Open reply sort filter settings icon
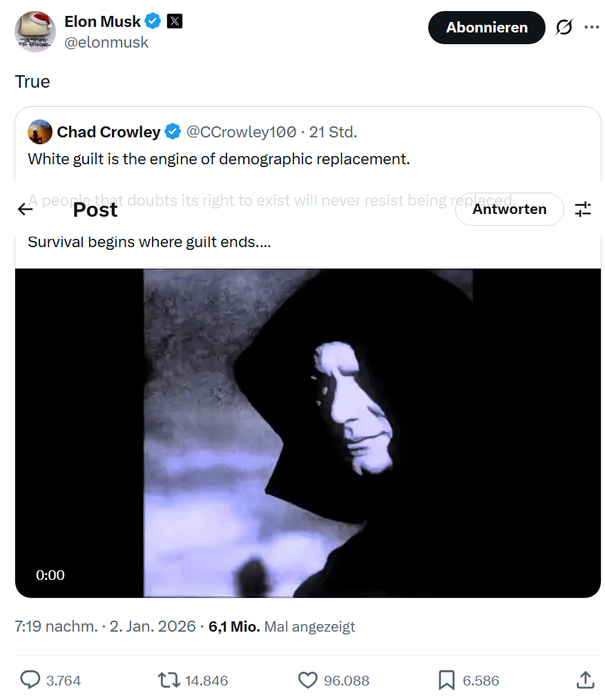The width and height of the screenshot is (605, 700). pos(583,209)
